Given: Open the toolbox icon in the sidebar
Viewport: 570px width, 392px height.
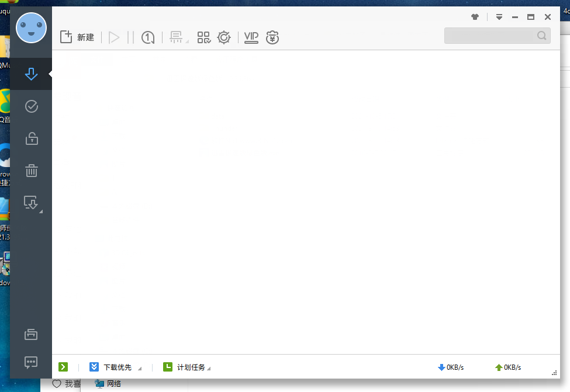Looking at the screenshot, I should click(x=31, y=334).
